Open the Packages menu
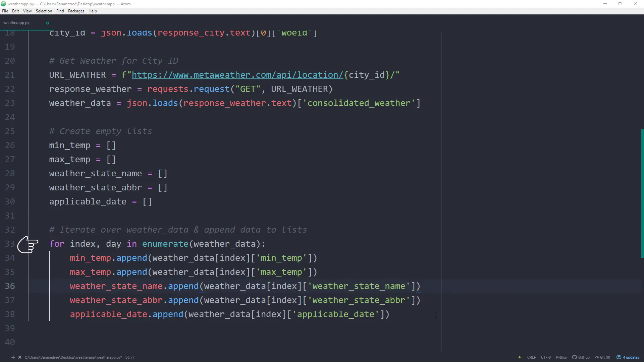This screenshot has height=362, width=644. click(76, 11)
